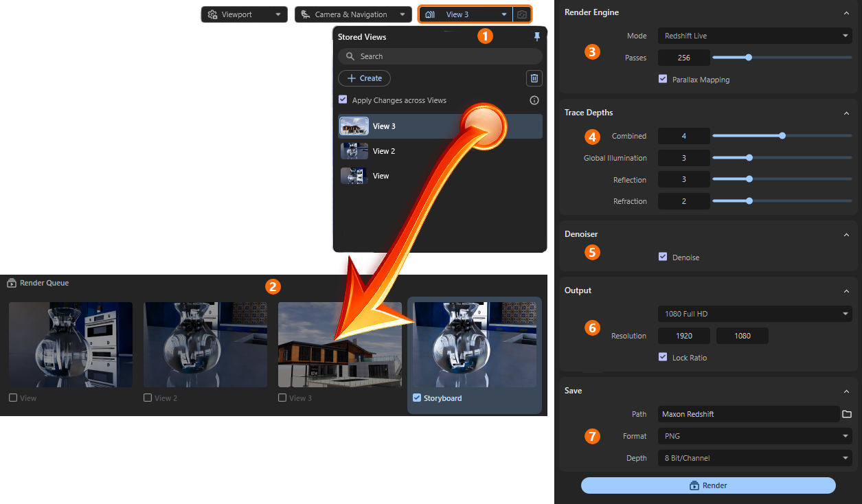Enable the View 2 checkbox in Render Queue

[x=148, y=398]
